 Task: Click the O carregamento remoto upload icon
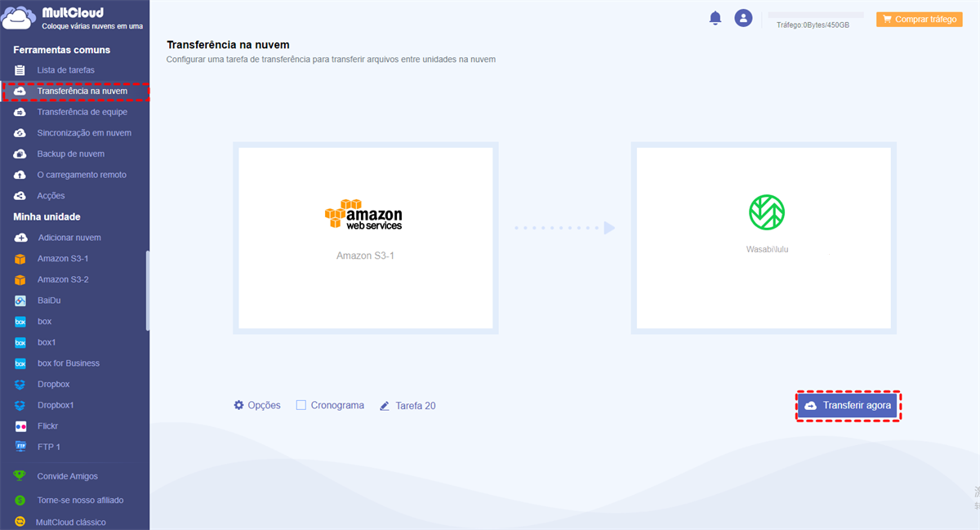(x=20, y=175)
